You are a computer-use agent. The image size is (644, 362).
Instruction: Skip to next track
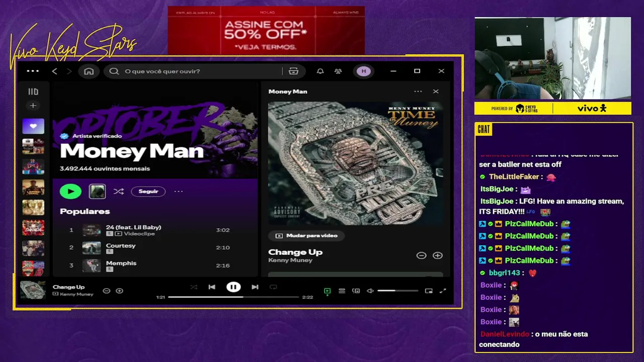coord(255,287)
